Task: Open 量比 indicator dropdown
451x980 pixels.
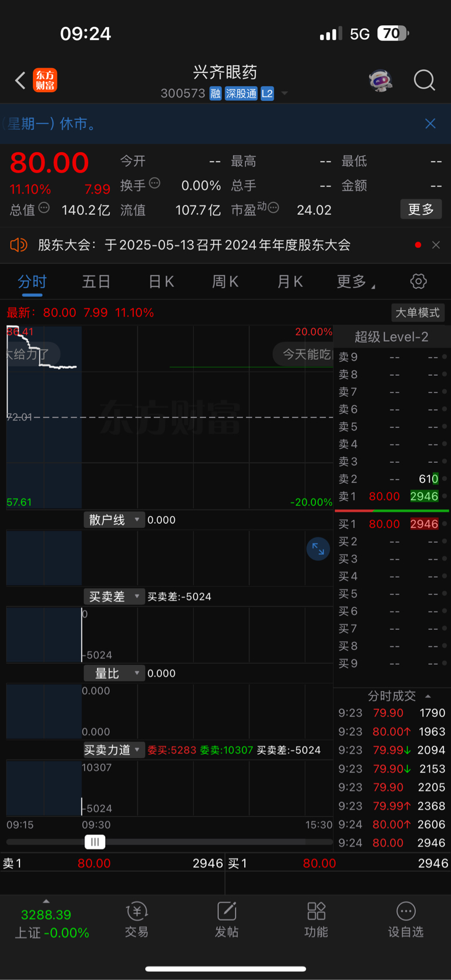Action: [114, 673]
